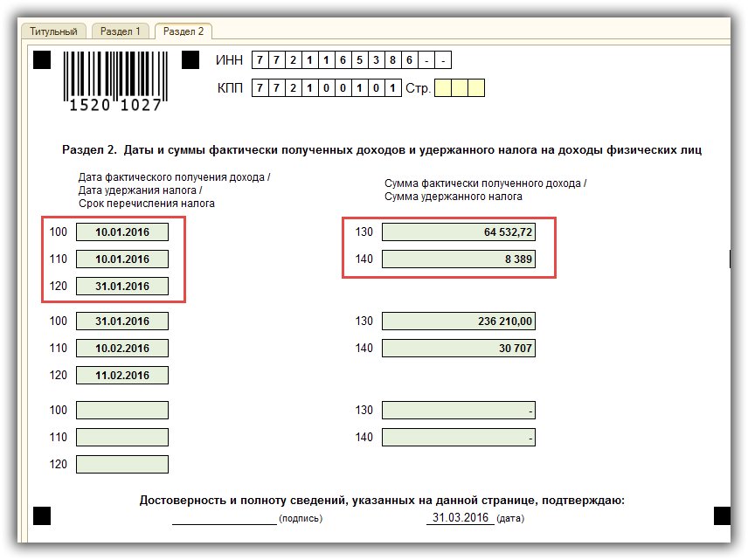
Task: Click the empty line 140 amount field
Action: pyautogui.click(x=459, y=438)
